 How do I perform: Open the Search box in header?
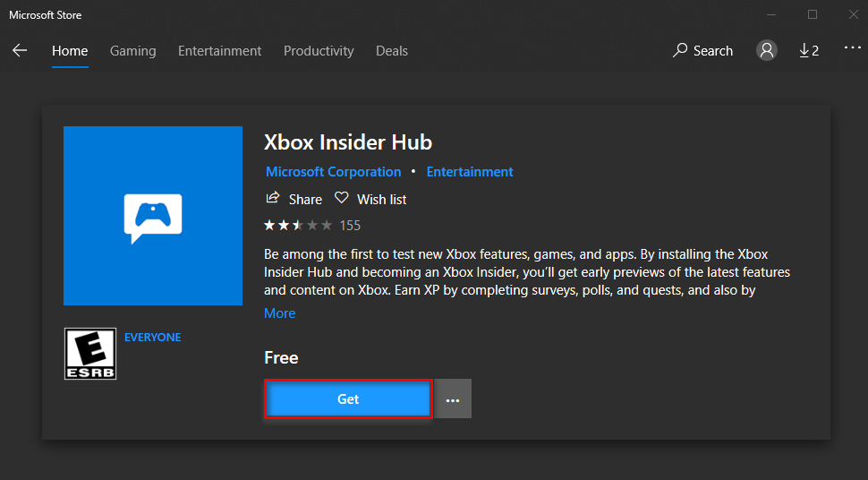703,51
